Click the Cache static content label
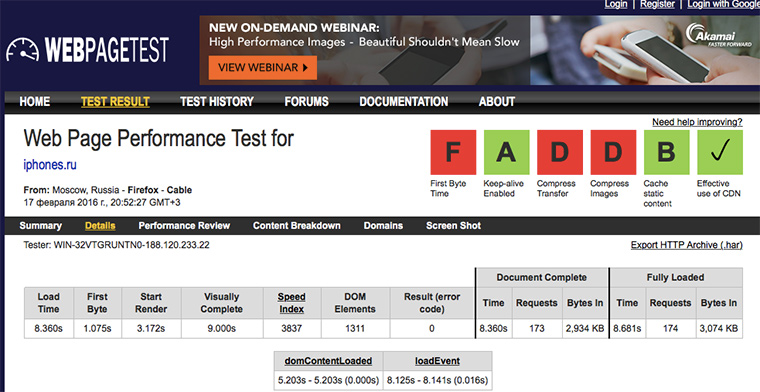Viewport: 760px width, 392px height. 658,193
